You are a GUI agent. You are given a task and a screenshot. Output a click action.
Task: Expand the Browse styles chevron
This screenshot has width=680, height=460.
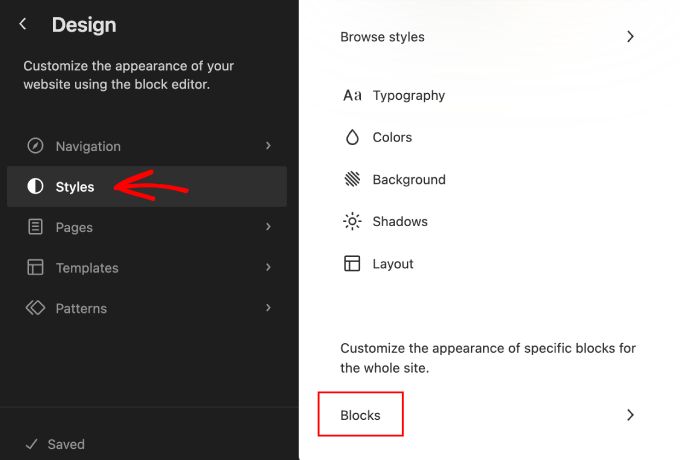(x=630, y=37)
